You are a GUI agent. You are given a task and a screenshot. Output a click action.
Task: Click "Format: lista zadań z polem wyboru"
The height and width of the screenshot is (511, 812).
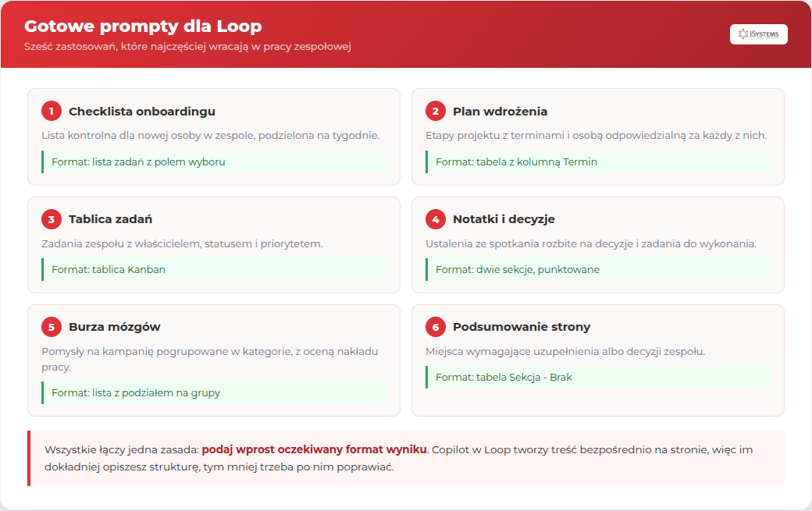(x=213, y=162)
